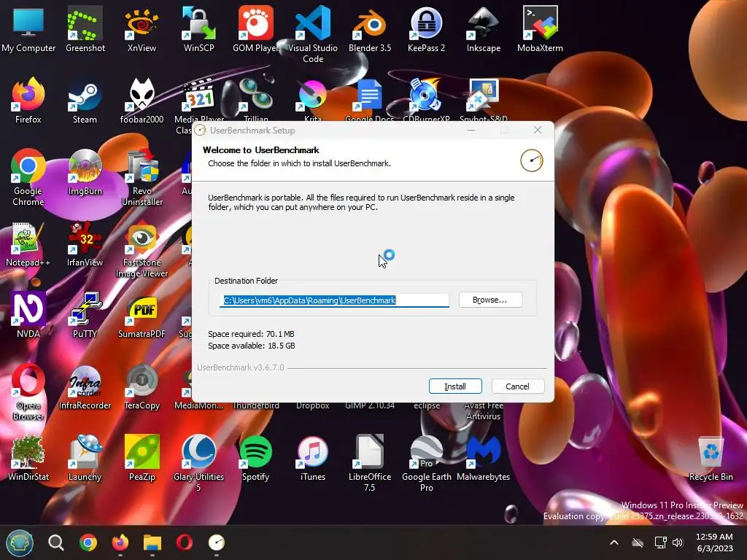Open Revo Uninstaller desktop icon
The image size is (747, 560).
[142, 177]
